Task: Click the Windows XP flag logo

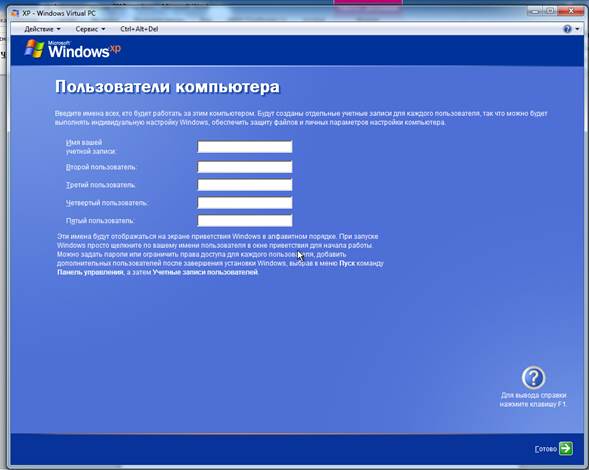Action: tap(34, 49)
